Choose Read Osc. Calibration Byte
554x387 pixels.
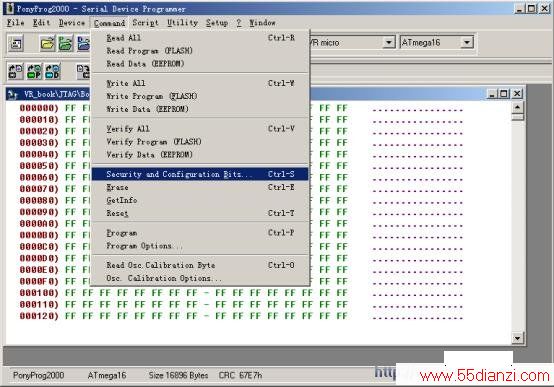point(200,265)
